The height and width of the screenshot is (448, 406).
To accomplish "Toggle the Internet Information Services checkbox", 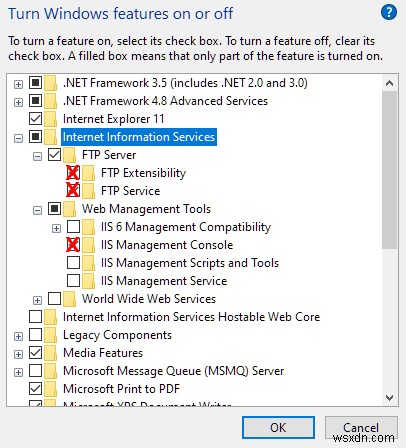I will pos(35,137).
